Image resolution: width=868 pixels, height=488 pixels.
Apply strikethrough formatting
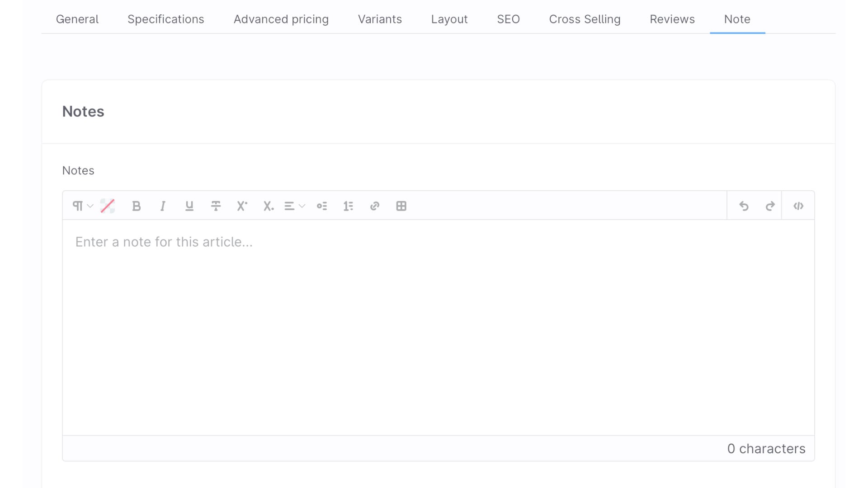click(216, 206)
